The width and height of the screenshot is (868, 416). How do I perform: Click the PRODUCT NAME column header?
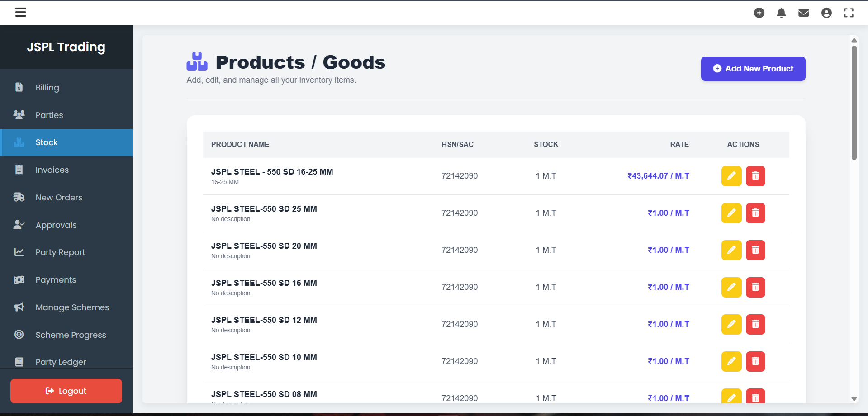point(240,145)
